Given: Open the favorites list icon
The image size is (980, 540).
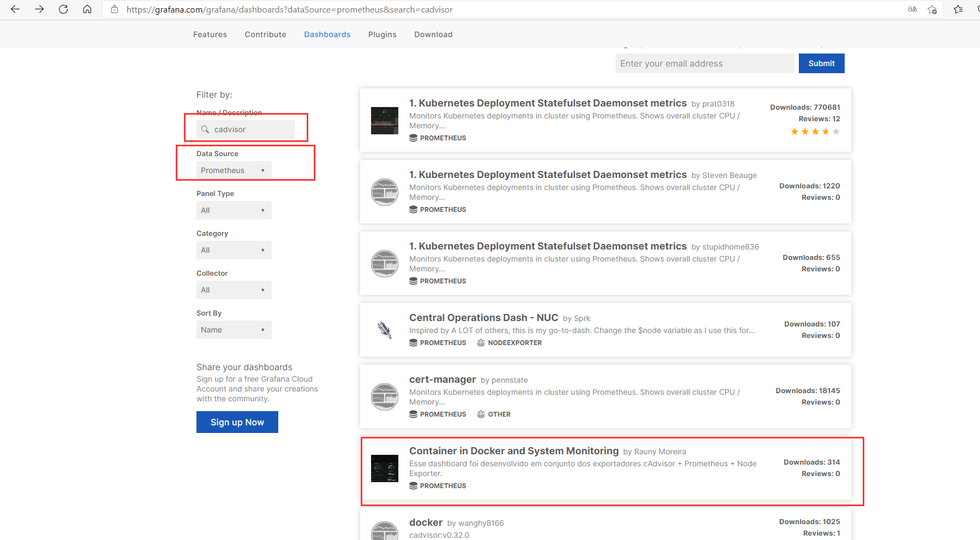Looking at the screenshot, I should [958, 9].
